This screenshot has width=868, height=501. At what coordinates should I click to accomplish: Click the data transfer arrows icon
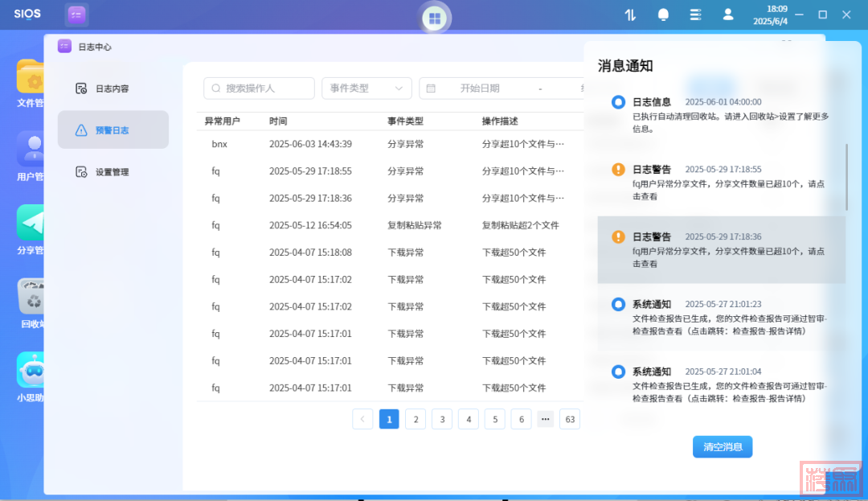pyautogui.click(x=630, y=14)
